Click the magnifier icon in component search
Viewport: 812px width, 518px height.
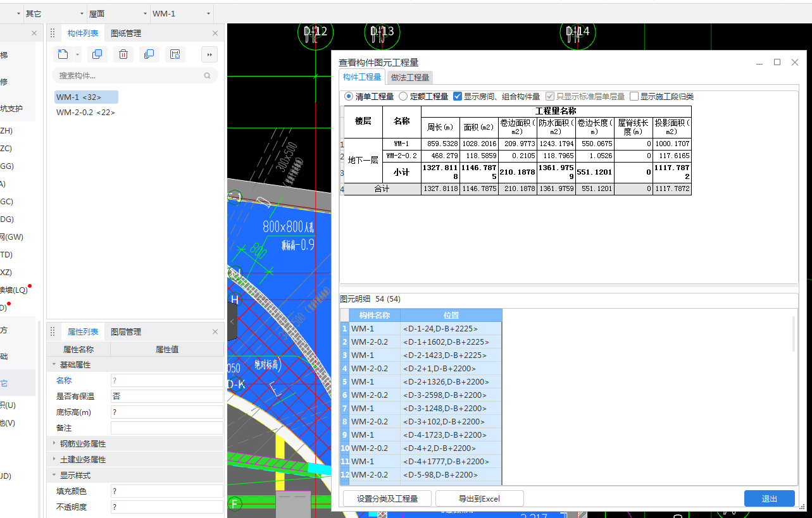click(207, 76)
